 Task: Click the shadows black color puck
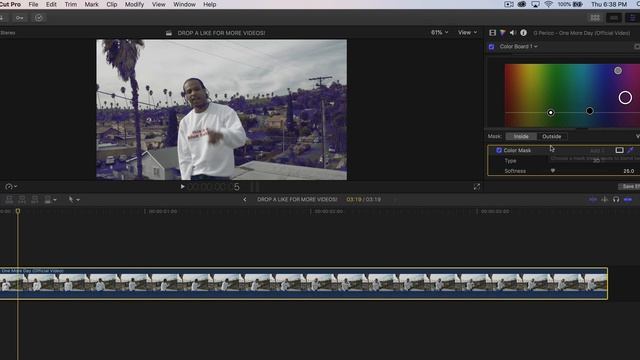[589, 111]
